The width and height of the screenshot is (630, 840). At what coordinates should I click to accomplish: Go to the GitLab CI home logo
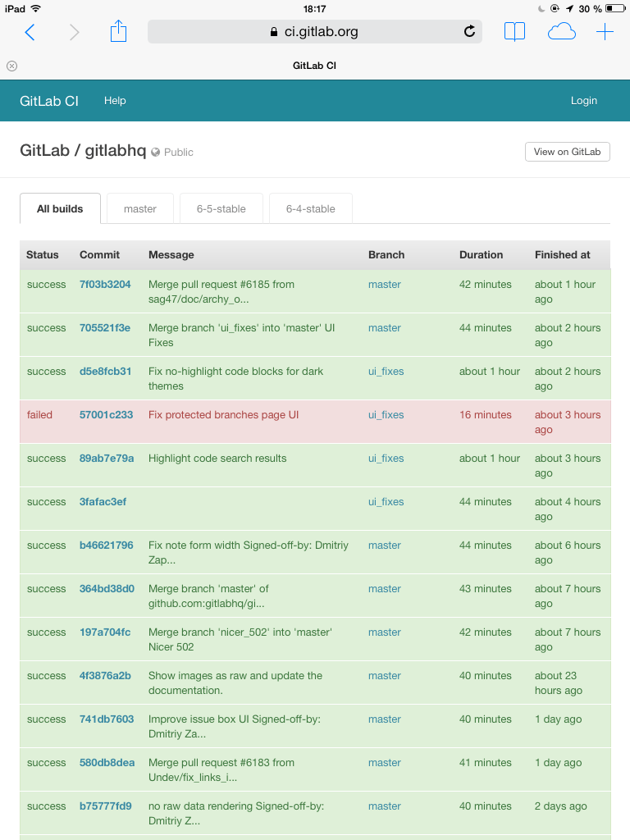(x=49, y=101)
